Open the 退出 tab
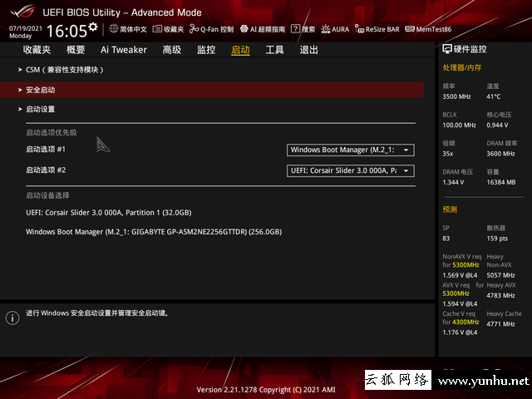Image resolution: width=532 pixels, height=399 pixels. [x=308, y=50]
